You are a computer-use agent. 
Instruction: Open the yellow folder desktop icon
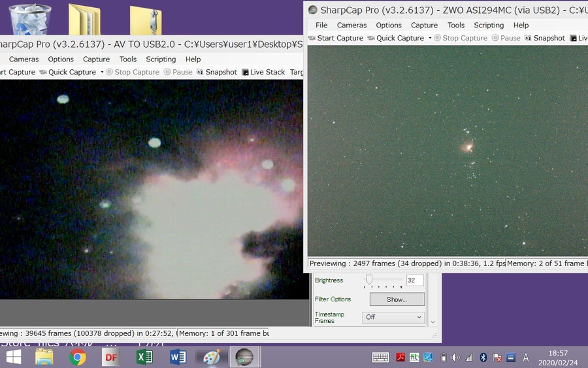coord(85,20)
